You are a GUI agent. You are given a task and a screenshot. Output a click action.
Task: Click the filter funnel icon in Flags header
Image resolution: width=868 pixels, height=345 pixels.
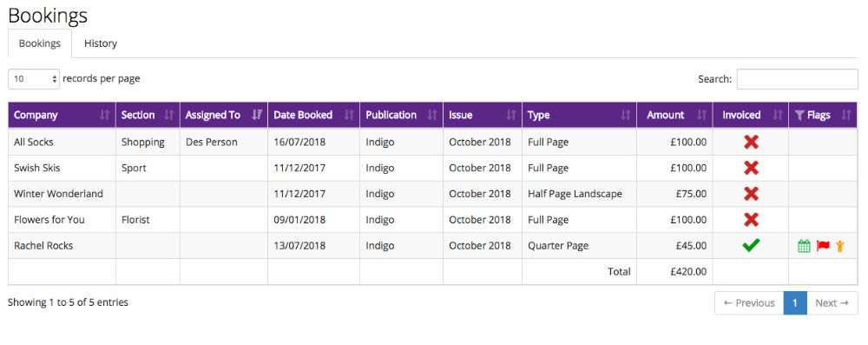pos(799,115)
